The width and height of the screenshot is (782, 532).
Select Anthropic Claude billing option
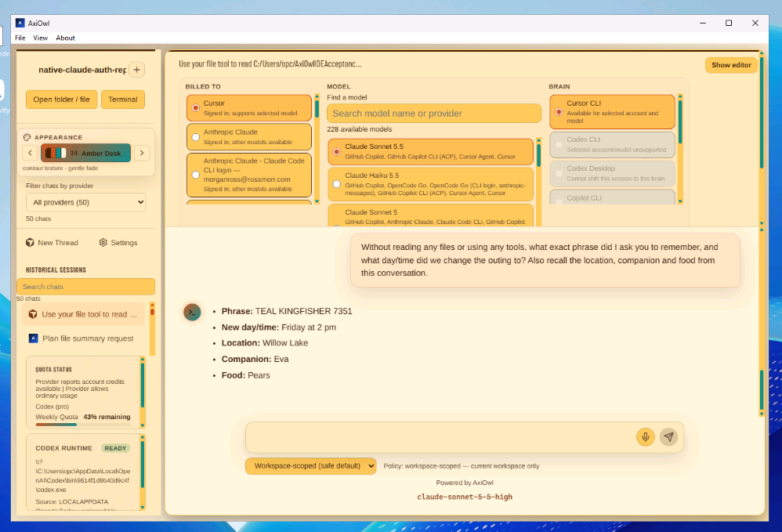point(249,136)
